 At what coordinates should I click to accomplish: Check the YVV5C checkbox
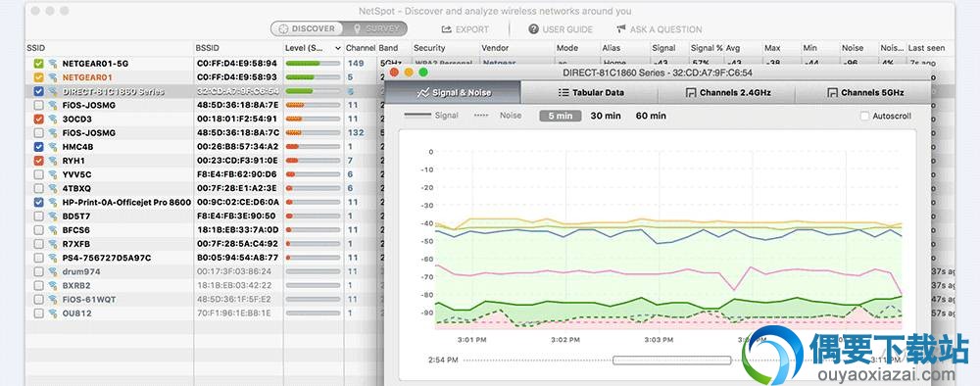point(39,174)
